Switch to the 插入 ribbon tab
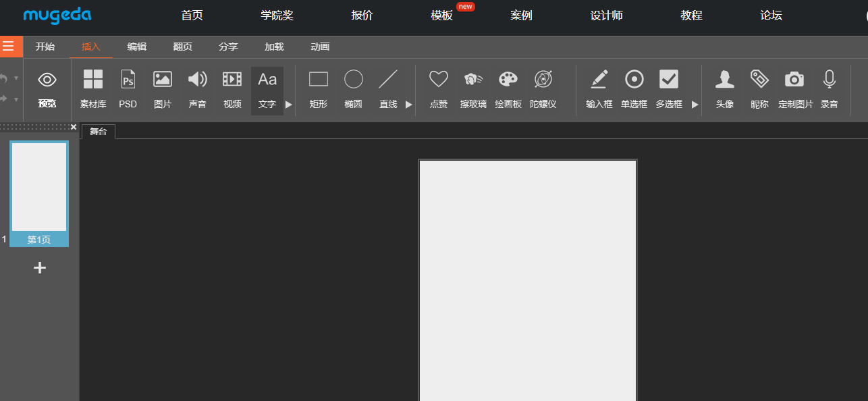This screenshot has width=868, height=401. [x=91, y=47]
